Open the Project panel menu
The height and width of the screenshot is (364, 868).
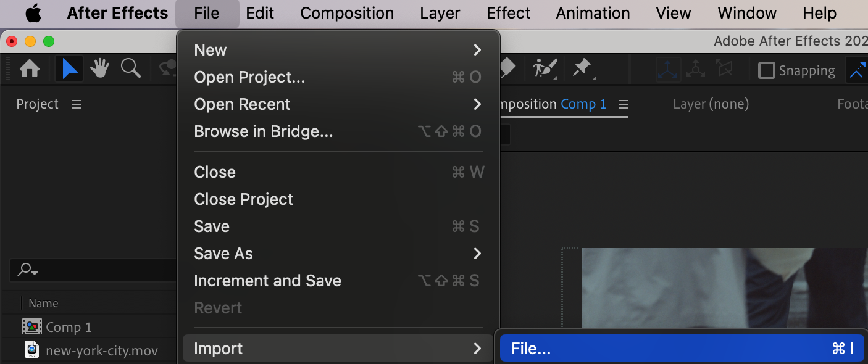77,104
